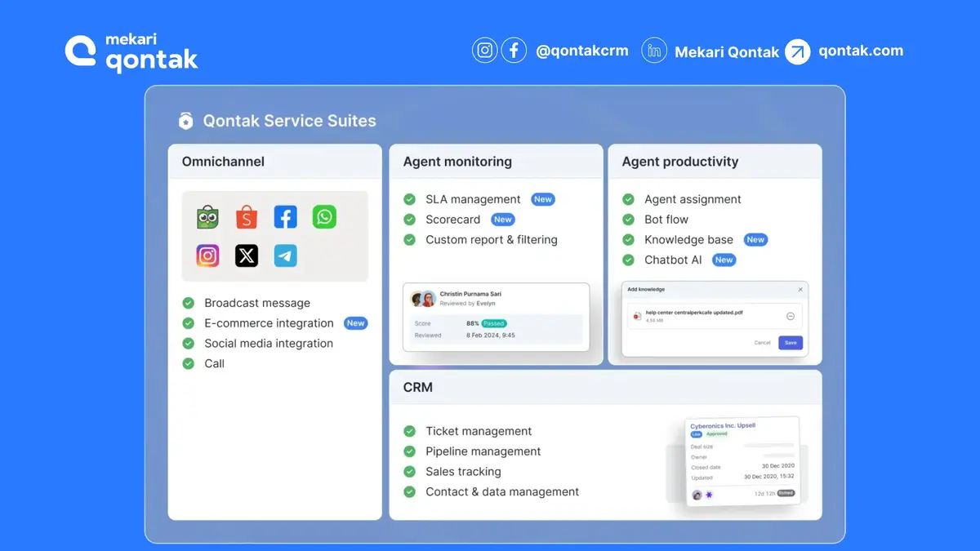Click the Instagram outline icon in header
The height and width of the screenshot is (551, 980).
485,51
